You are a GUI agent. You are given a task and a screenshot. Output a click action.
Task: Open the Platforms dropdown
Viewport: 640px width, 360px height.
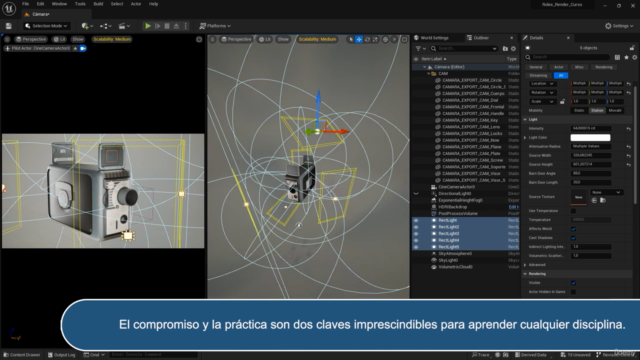pos(215,26)
